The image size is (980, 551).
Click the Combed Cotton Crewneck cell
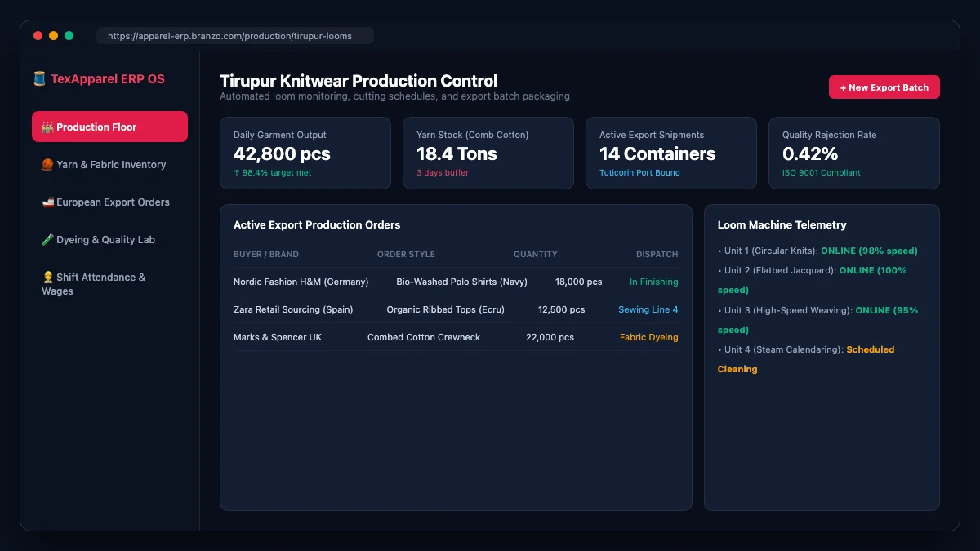(424, 337)
